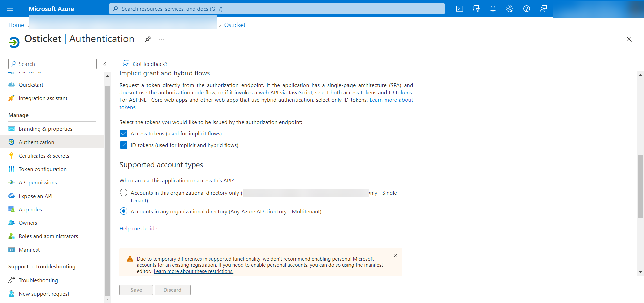This screenshot has width=644, height=303.
Task: Open the Directories and subscriptions filter icon
Action: [x=476, y=9]
